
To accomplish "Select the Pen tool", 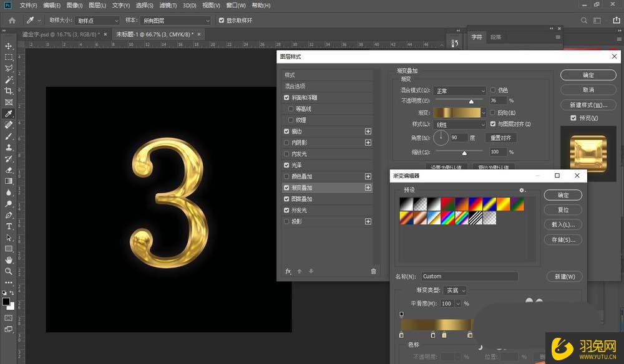I will 8,216.
